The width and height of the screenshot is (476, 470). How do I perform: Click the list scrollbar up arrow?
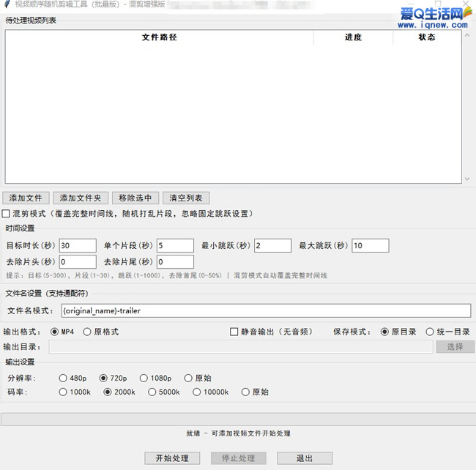coord(467,35)
